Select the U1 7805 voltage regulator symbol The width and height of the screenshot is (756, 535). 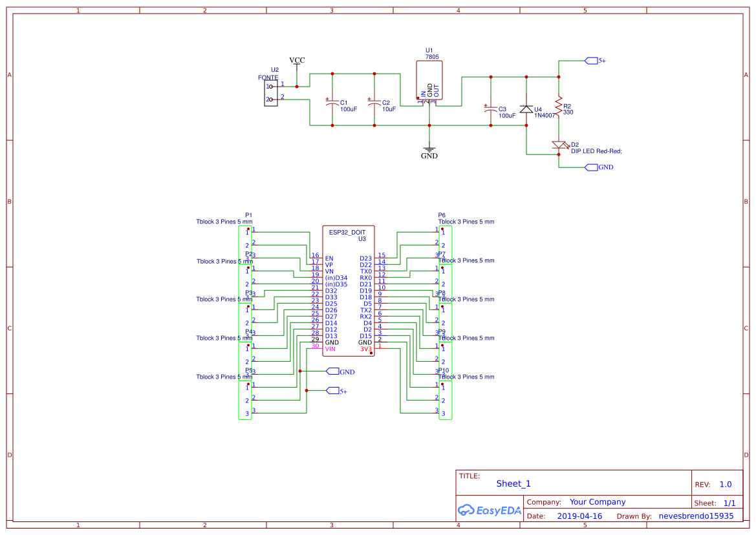pos(429,80)
